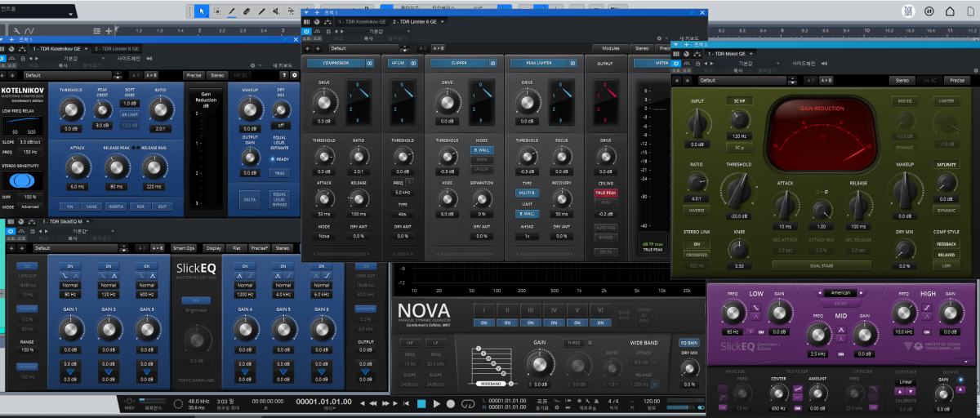Toggle the loop button in transport bar
This screenshot has width=980, height=418.
point(468,403)
